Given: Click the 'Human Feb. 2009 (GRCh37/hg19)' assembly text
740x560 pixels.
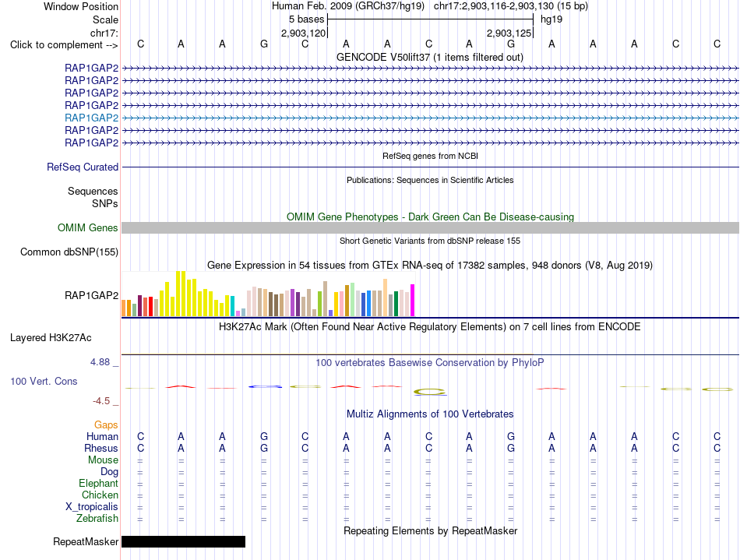Looking at the screenshot, I should tap(348, 6).
